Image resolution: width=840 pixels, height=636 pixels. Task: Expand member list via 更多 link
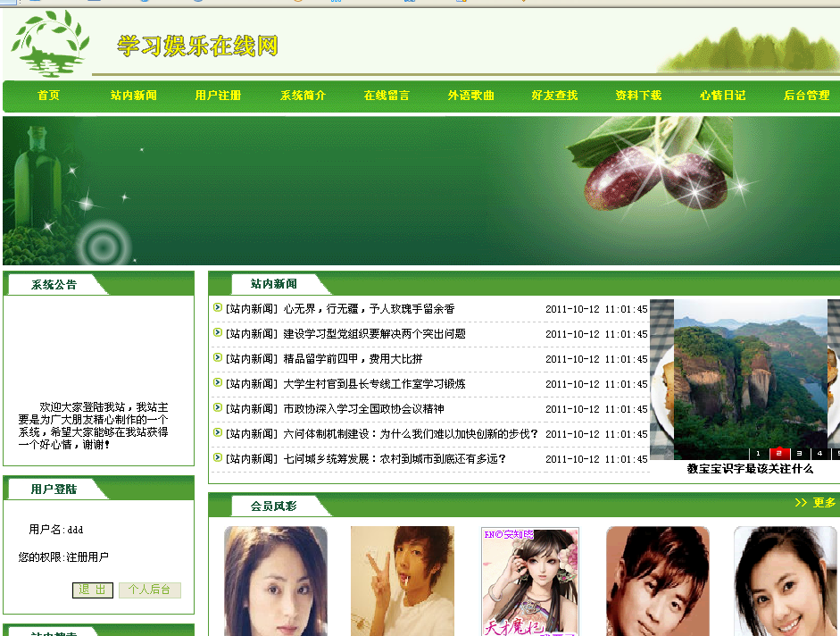coord(815,503)
